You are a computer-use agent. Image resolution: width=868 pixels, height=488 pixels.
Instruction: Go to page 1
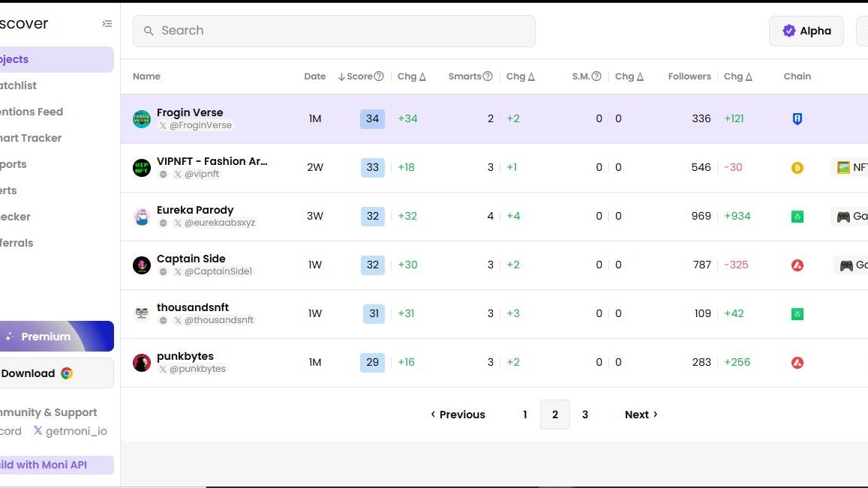point(525,415)
